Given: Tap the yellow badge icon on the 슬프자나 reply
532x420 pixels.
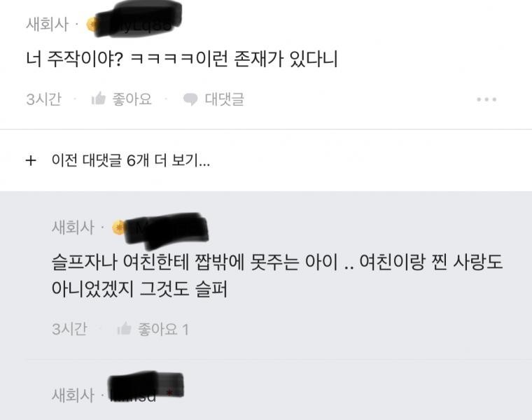Looking at the screenshot, I should pyautogui.click(x=118, y=227).
